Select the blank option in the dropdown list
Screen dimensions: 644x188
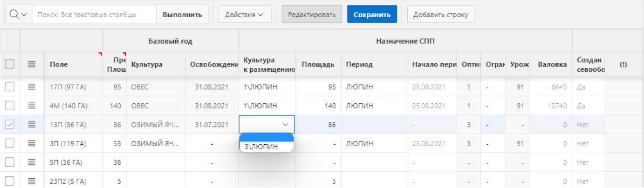267,138
